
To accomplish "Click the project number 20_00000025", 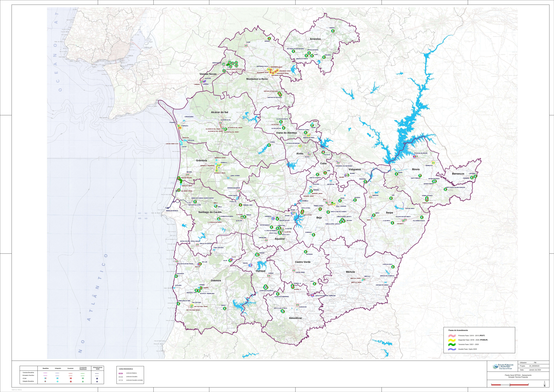I will pyautogui.click(x=534, y=366).
